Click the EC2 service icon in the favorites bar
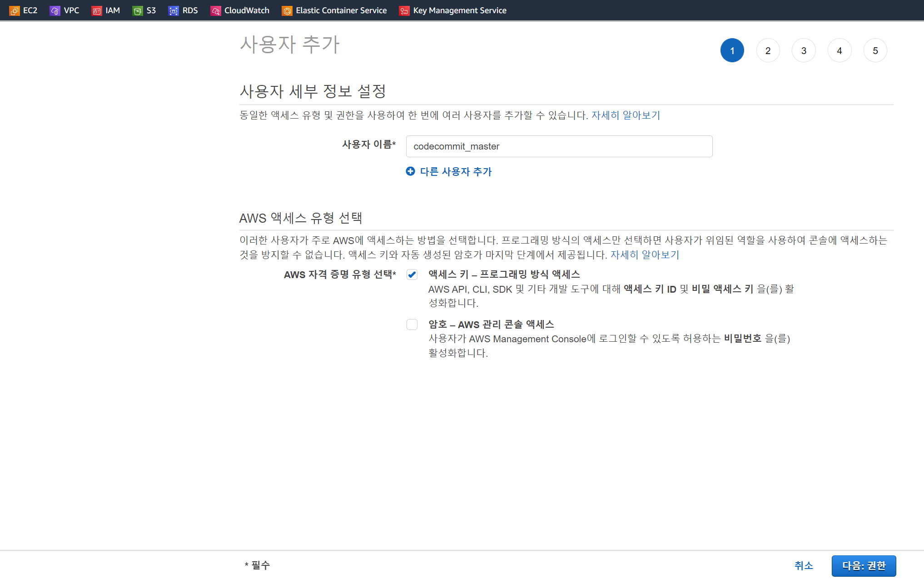This screenshot has width=924, height=579. tap(15, 10)
